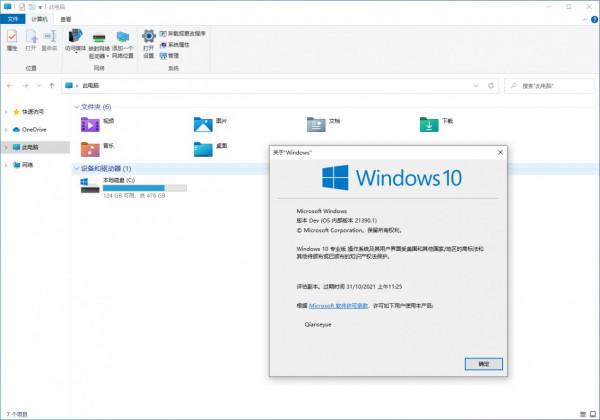Click the forward navigation arrow
600x420 pixels.
click(26, 86)
